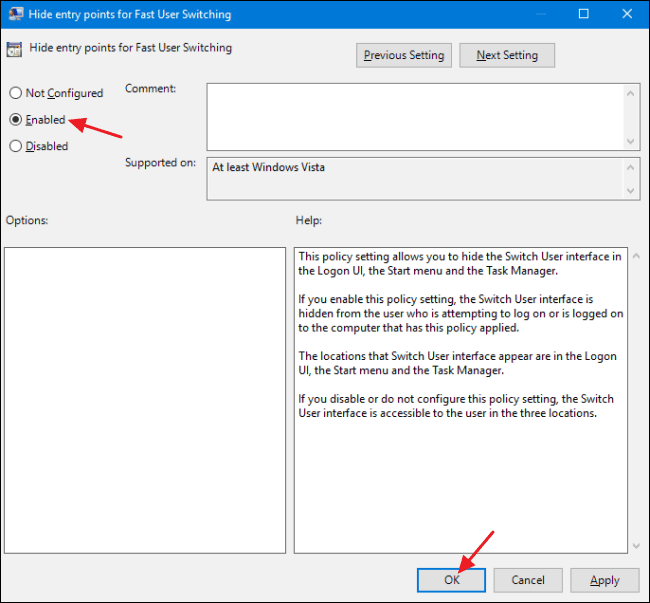
Task: Click the Supported on scroll-down arrow
Action: tap(631, 191)
